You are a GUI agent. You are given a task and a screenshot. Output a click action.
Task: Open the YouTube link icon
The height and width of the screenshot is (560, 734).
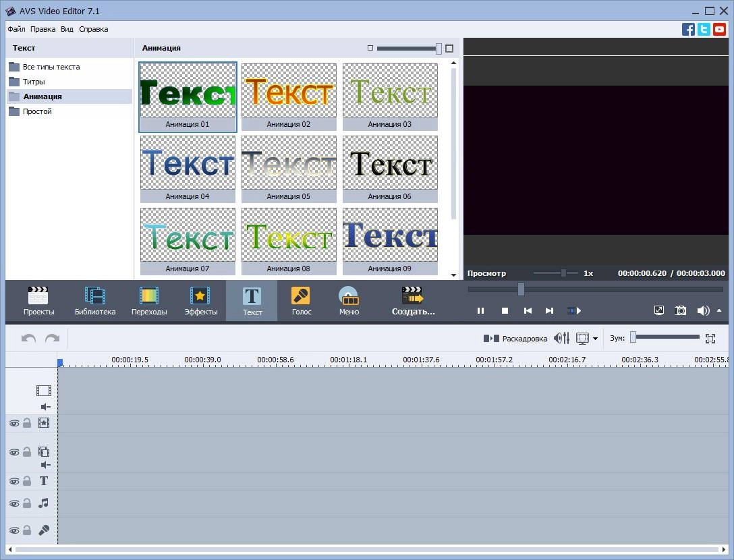pyautogui.click(x=719, y=29)
